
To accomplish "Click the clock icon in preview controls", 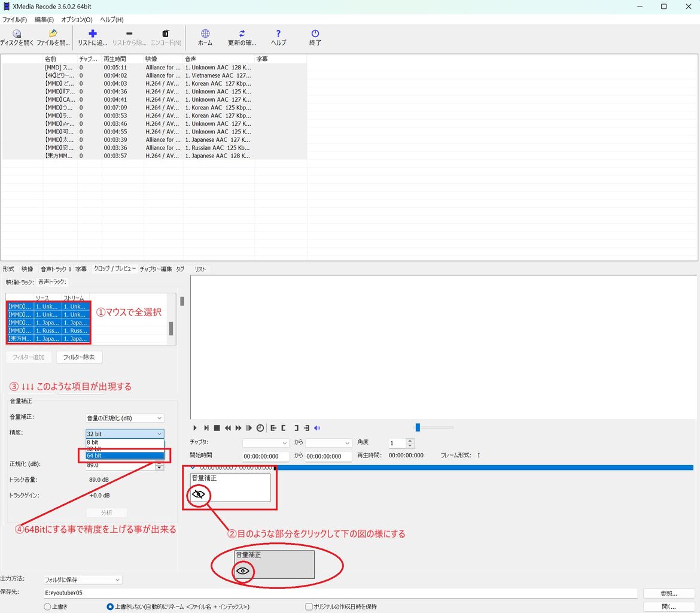I will pos(260,428).
